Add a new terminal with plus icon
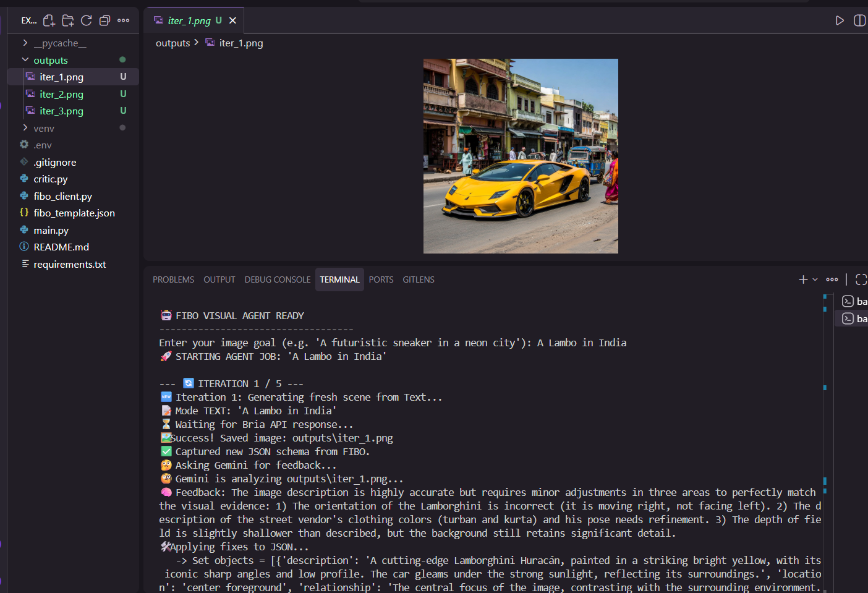 click(x=803, y=279)
